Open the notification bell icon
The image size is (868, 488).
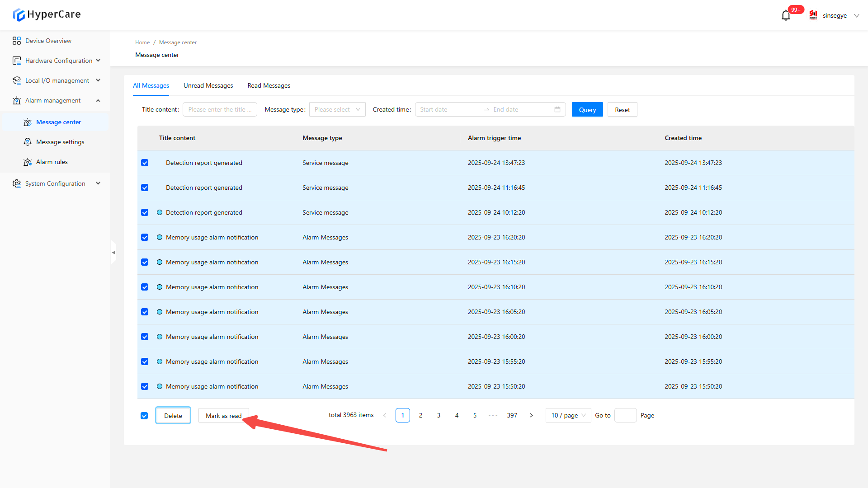pos(786,16)
